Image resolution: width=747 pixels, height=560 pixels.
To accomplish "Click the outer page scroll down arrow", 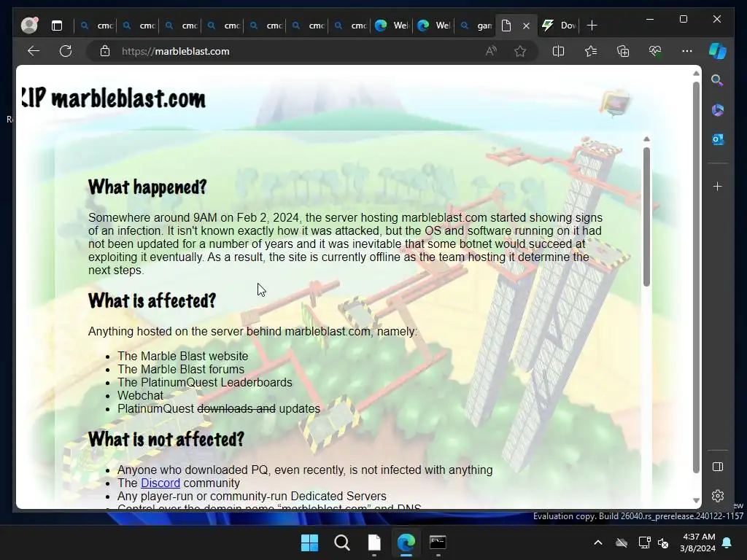I will pos(696,500).
